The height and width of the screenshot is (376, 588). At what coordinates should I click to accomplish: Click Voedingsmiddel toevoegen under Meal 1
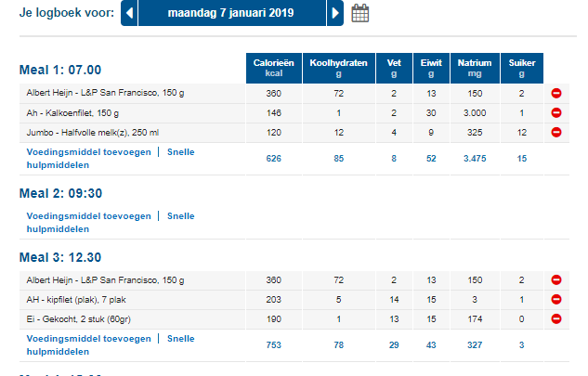[88, 151]
